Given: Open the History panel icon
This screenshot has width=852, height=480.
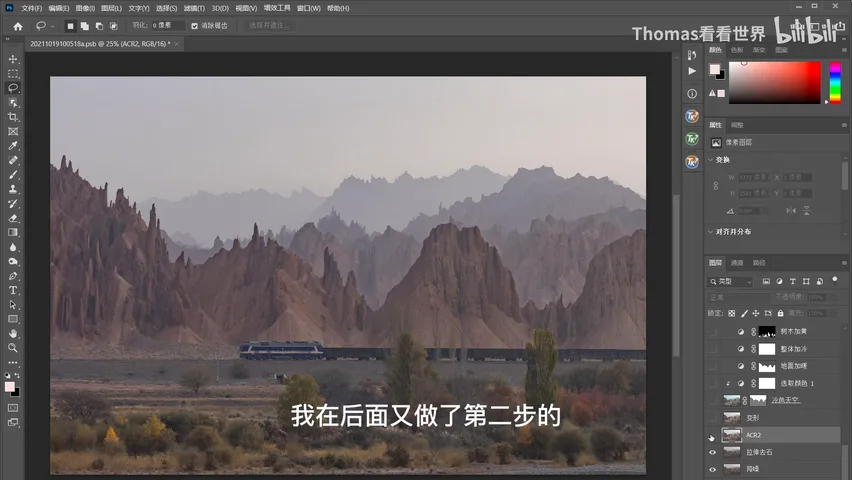Looking at the screenshot, I should pos(692,55).
